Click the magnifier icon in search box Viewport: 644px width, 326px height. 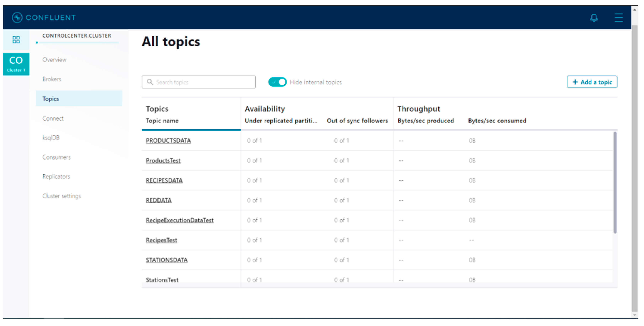[150, 82]
